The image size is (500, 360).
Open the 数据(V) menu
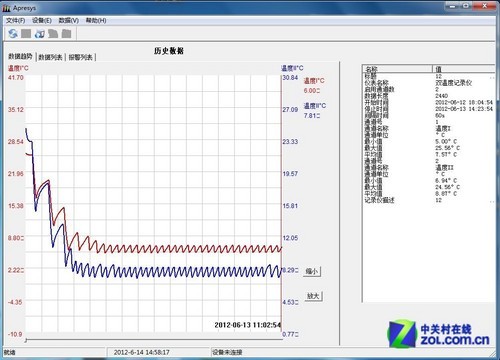click(69, 21)
